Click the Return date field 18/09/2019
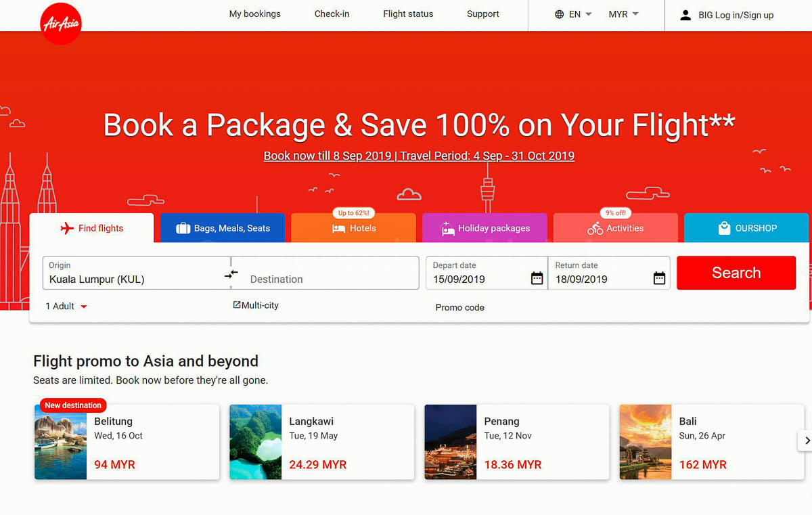 click(x=609, y=273)
